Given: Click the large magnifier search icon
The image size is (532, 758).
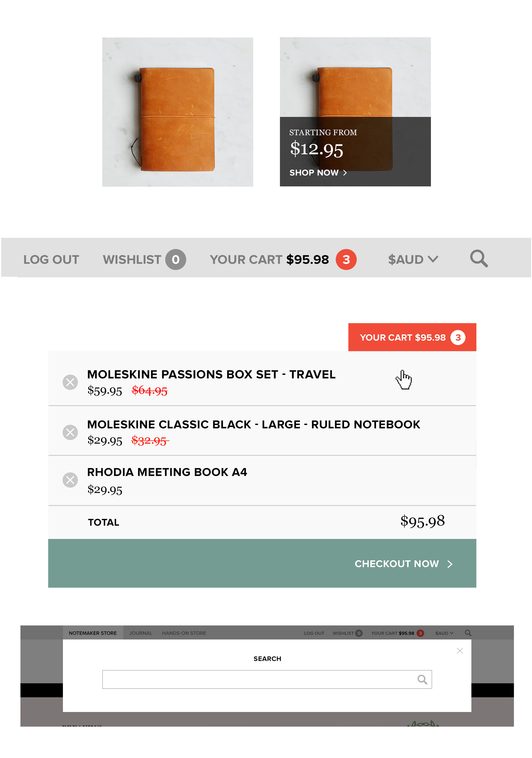Looking at the screenshot, I should point(479,258).
